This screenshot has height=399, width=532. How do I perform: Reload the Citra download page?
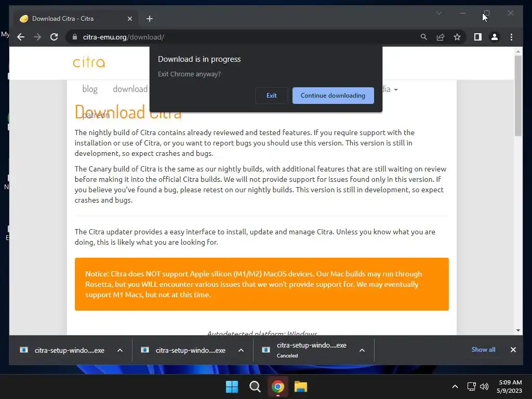pyautogui.click(x=54, y=37)
